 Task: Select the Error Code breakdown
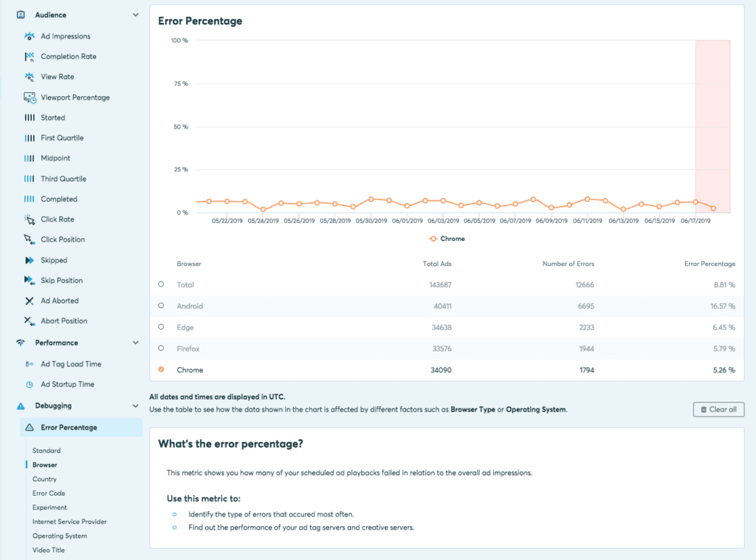click(x=49, y=494)
